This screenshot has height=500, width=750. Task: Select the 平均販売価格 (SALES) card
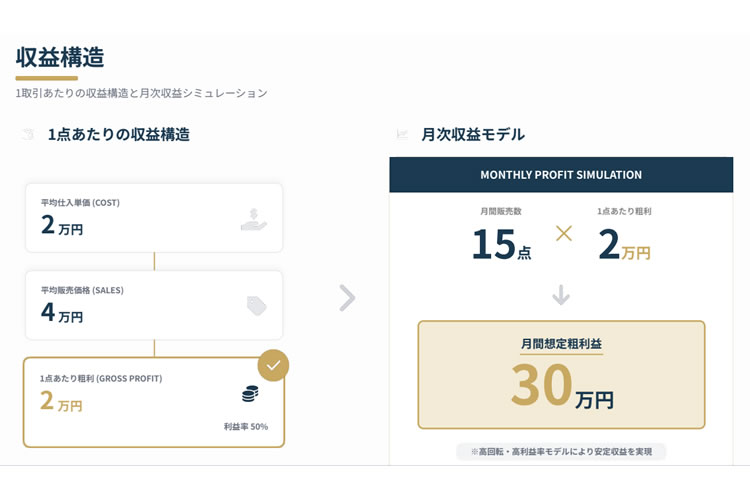coord(153,305)
